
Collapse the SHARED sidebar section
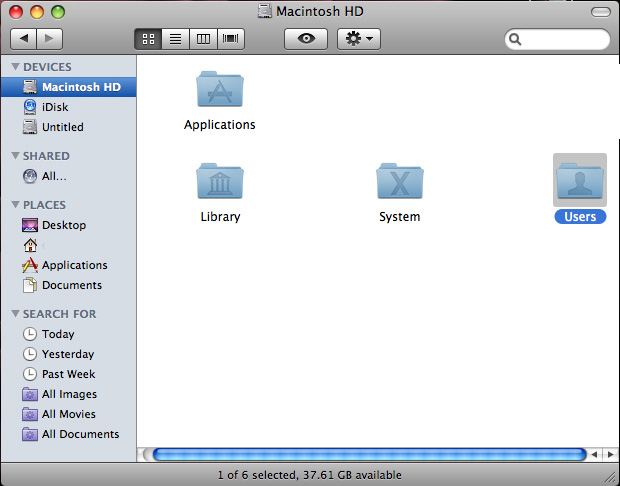(x=15, y=155)
